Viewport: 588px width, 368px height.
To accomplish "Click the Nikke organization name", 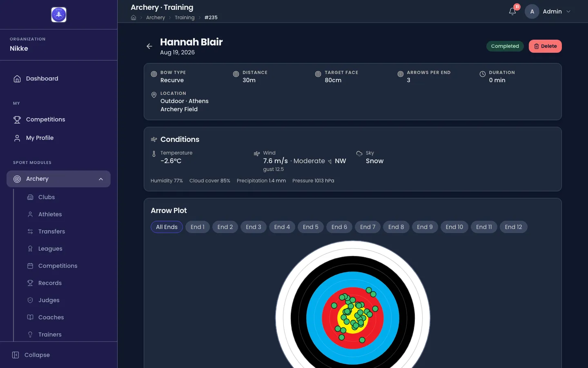I will point(19,48).
